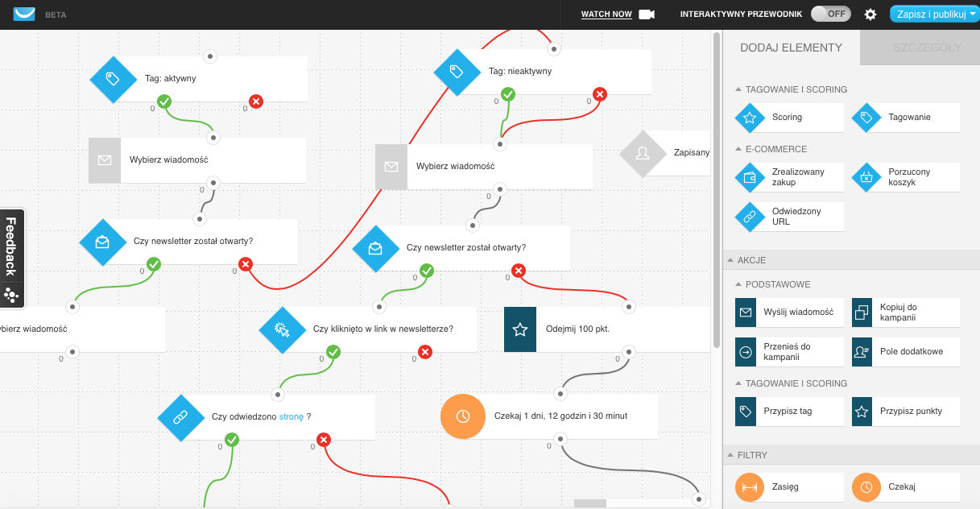The image size is (980, 509).
Task: Select the Odwiedzony URL link icon
Action: [x=751, y=217]
